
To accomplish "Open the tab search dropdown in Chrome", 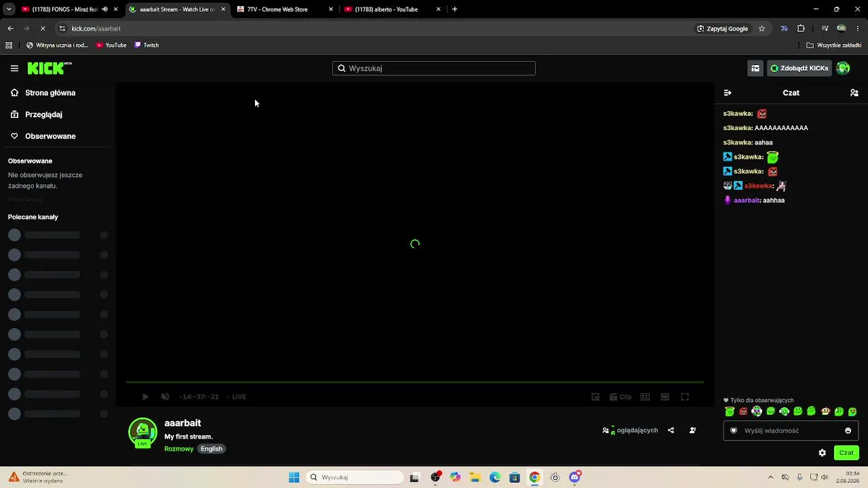I will [x=9, y=9].
